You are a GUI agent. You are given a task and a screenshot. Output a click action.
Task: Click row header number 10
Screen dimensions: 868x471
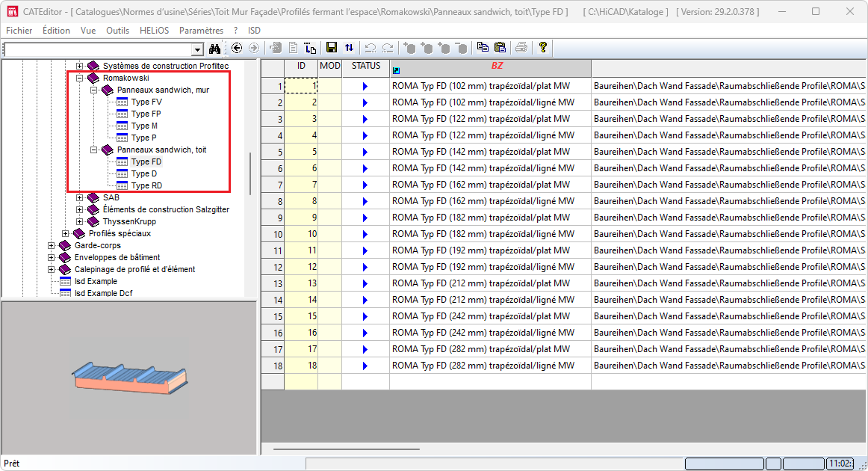pyautogui.click(x=273, y=235)
